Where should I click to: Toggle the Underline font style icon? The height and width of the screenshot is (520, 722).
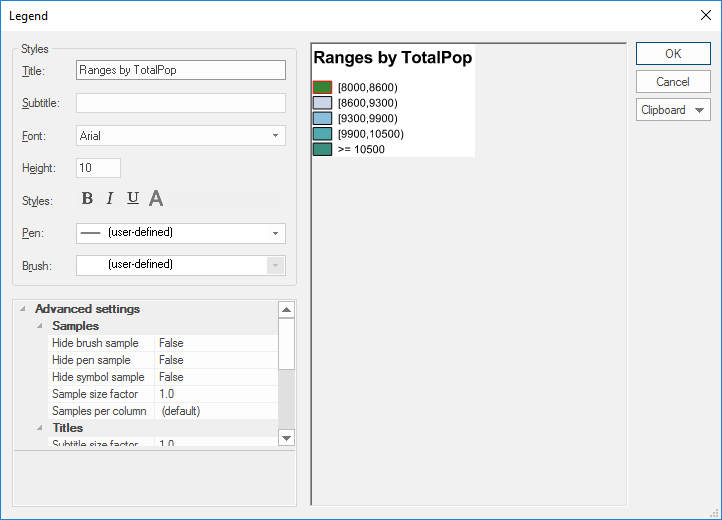(133, 199)
